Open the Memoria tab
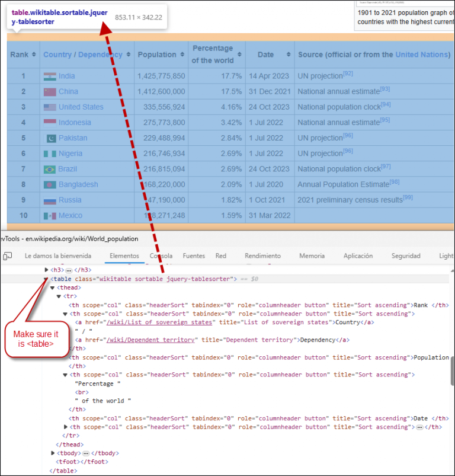Screen dimensions: 455x476 [312, 256]
